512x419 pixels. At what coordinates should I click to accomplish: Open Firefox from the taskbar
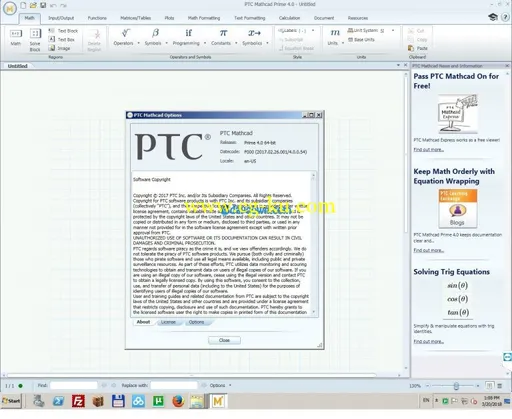point(178,401)
